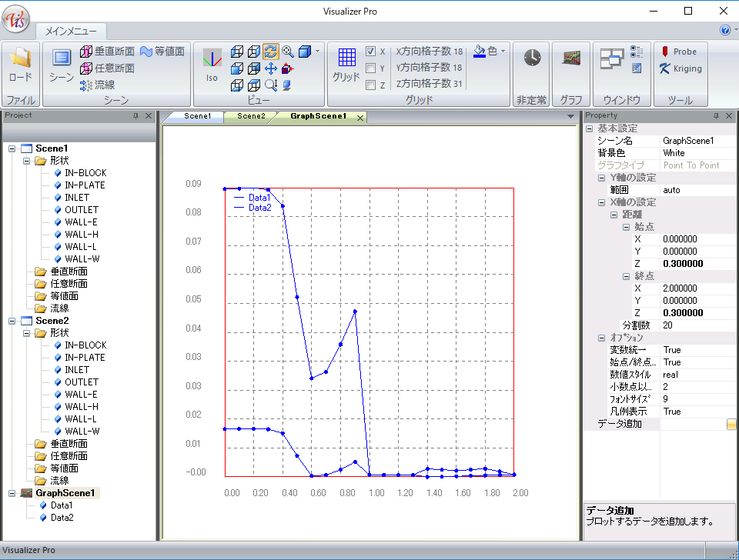Open the color (色) dropdown arrow

[503, 52]
